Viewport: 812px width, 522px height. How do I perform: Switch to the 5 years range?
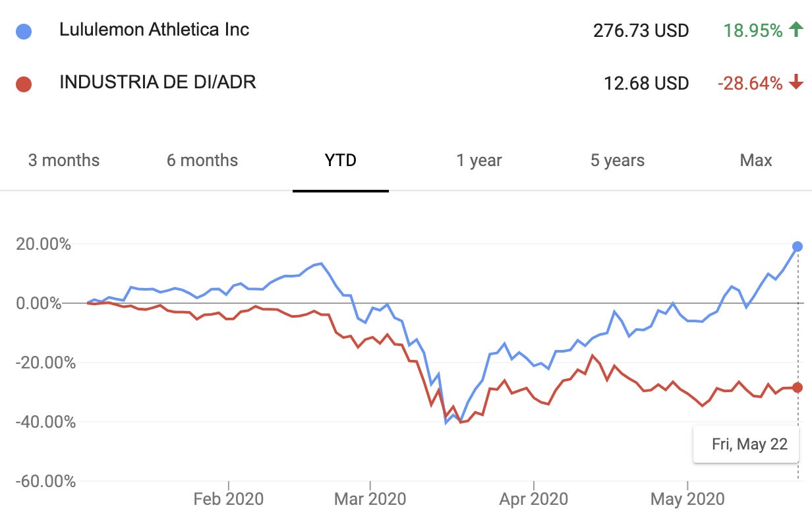pos(618,160)
